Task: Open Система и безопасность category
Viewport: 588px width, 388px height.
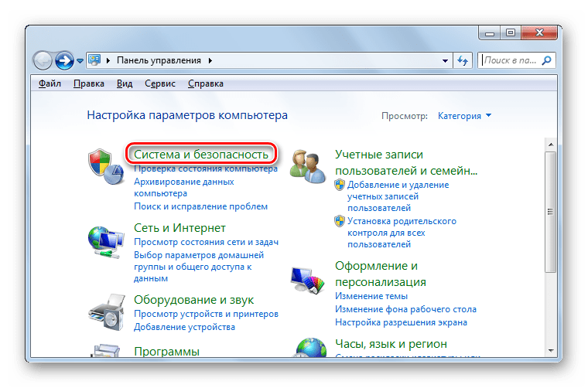Action: click(x=201, y=155)
